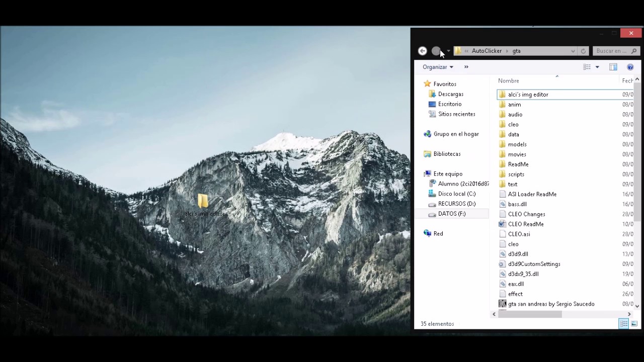Image resolution: width=644 pixels, height=362 pixels.
Task: Click the horizontal scrollbar right arrow
Action: click(629, 314)
